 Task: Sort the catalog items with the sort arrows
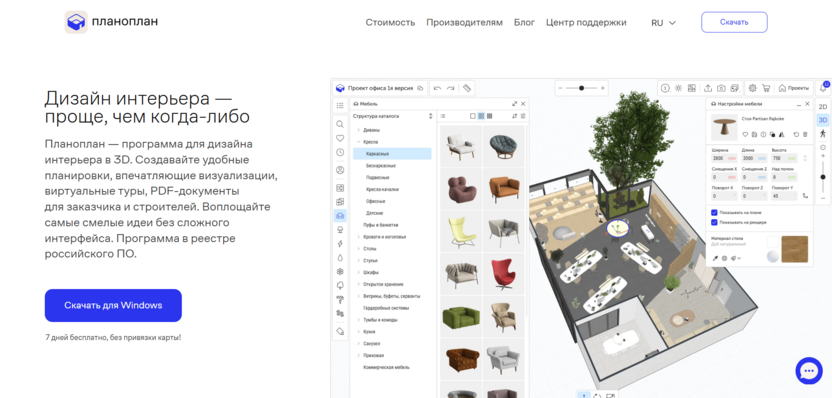click(x=514, y=116)
